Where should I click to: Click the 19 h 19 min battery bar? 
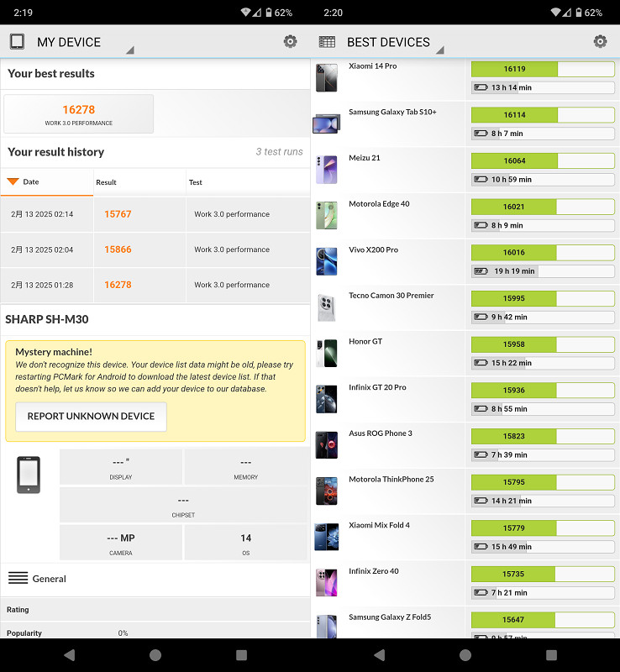pos(543,271)
